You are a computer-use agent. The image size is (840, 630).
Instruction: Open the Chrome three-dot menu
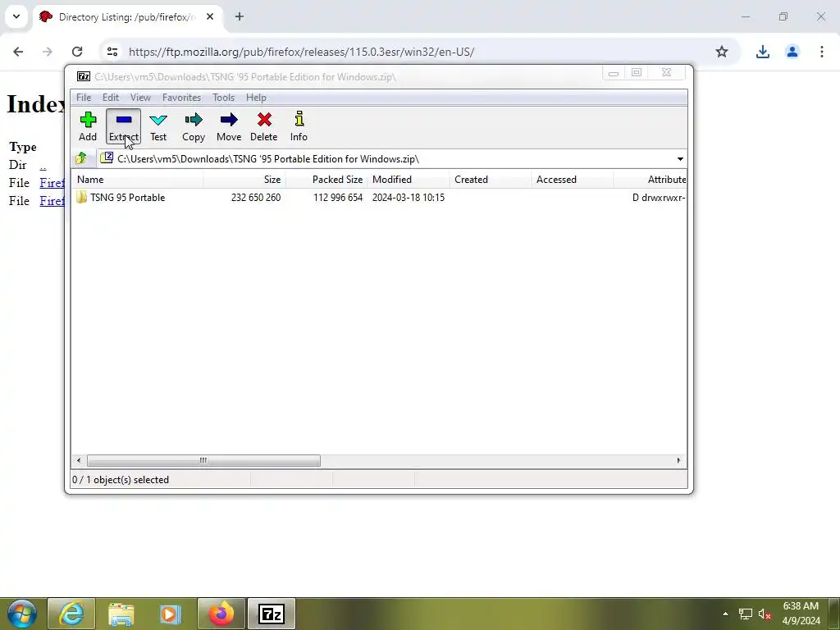(x=822, y=52)
